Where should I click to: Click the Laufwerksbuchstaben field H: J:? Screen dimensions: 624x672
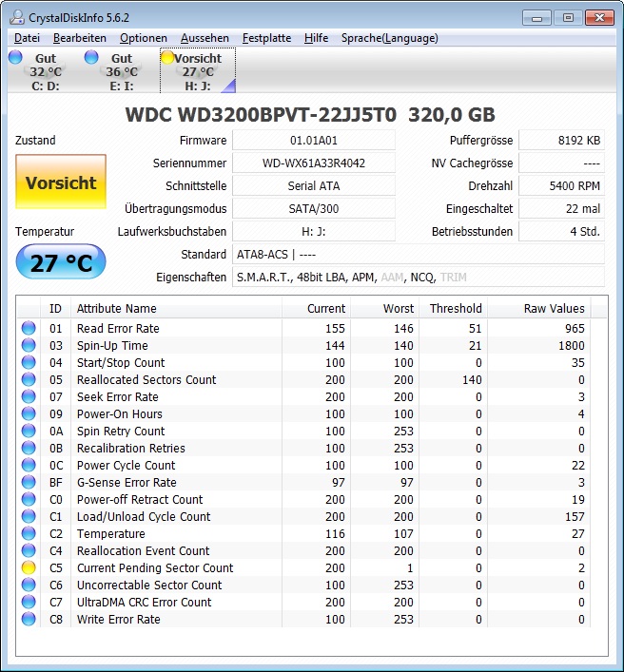coord(314,231)
